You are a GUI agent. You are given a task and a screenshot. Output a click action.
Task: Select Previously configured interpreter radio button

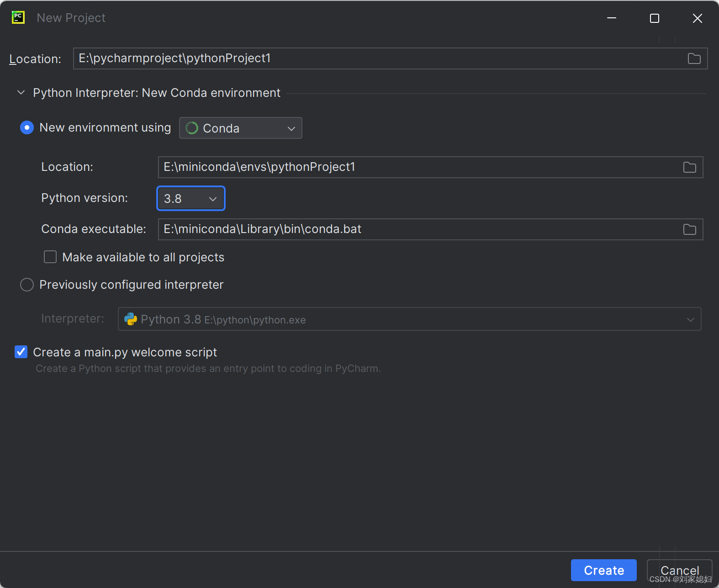point(27,285)
